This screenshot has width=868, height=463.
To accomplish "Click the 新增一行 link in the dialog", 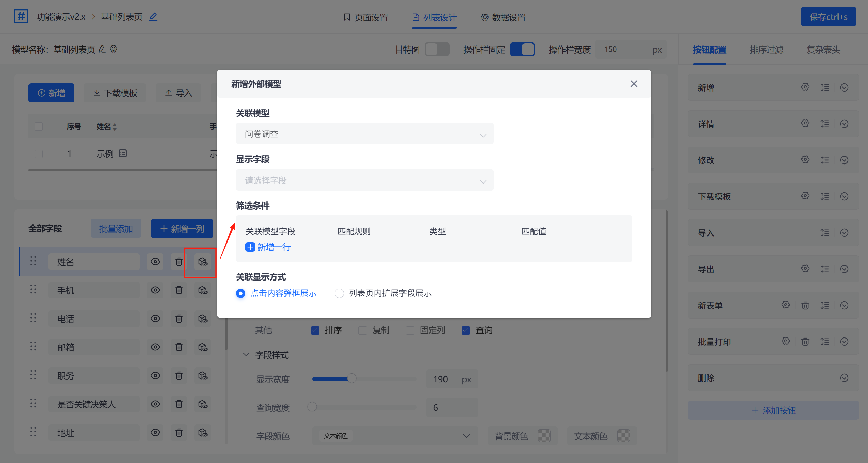I will 268,247.
